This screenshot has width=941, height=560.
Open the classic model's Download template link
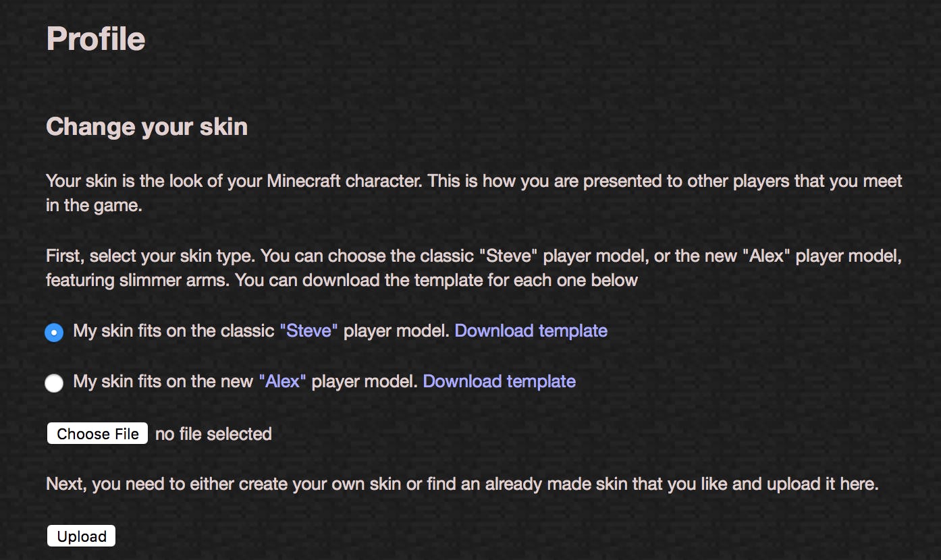point(531,331)
